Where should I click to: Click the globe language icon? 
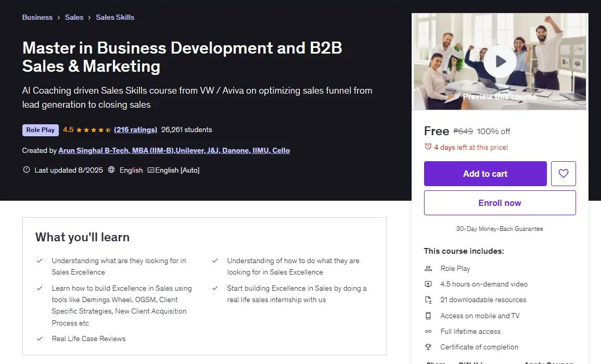click(x=111, y=170)
